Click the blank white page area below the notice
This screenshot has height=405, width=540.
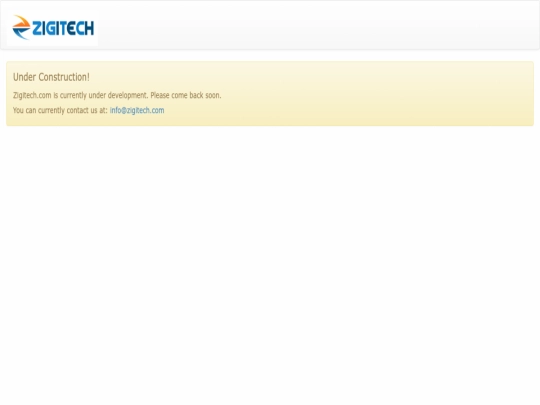coord(270,262)
